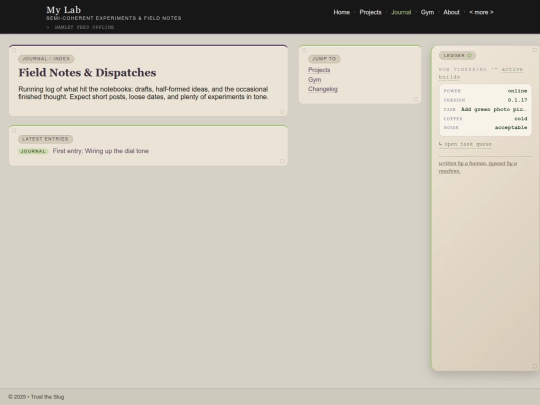Image resolution: width=540 pixels, height=405 pixels.
Task: Open the About page in navigation
Action: (x=451, y=12)
